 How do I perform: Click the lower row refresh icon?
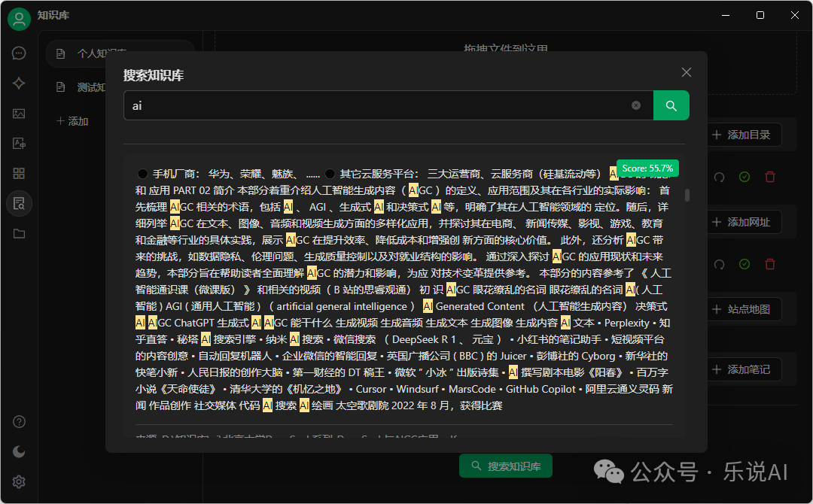pyautogui.click(x=719, y=264)
